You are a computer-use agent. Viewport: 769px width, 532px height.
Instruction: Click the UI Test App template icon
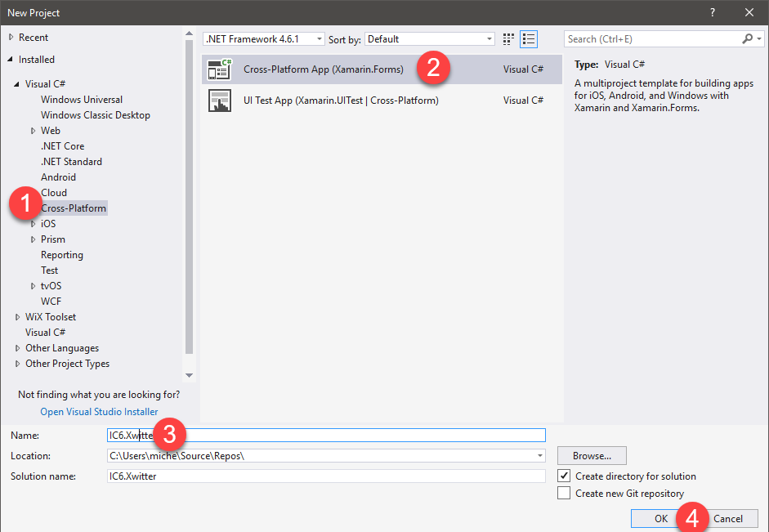tap(219, 101)
